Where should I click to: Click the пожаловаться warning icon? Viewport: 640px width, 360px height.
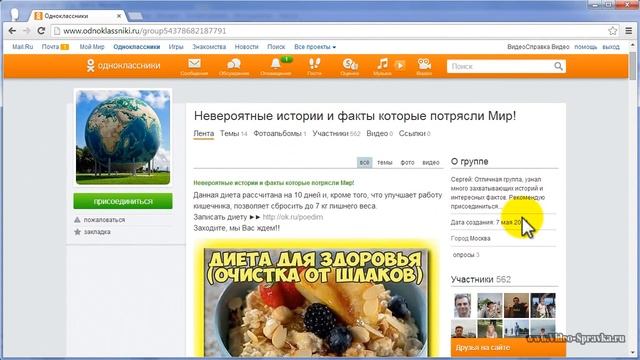78,220
